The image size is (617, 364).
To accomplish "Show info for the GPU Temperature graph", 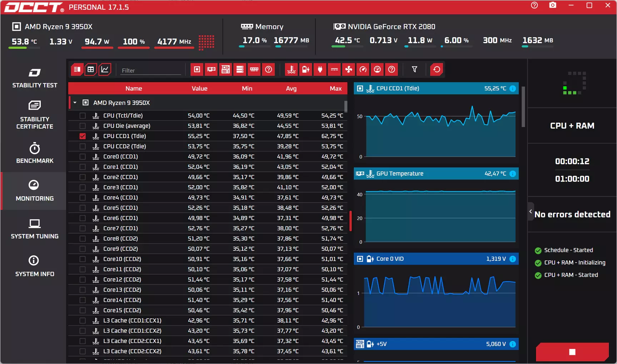I will pos(513,174).
